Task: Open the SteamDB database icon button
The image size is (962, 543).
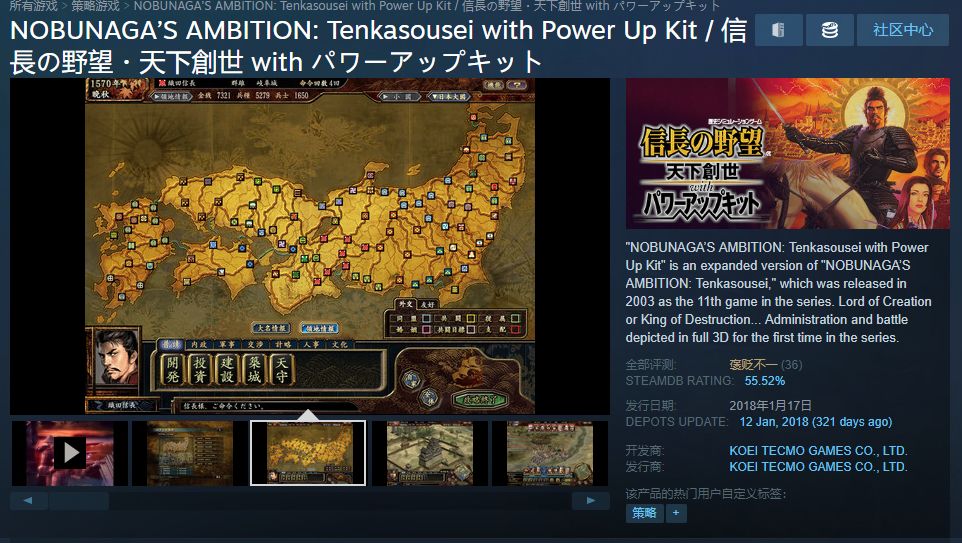Action: tap(829, 30)
